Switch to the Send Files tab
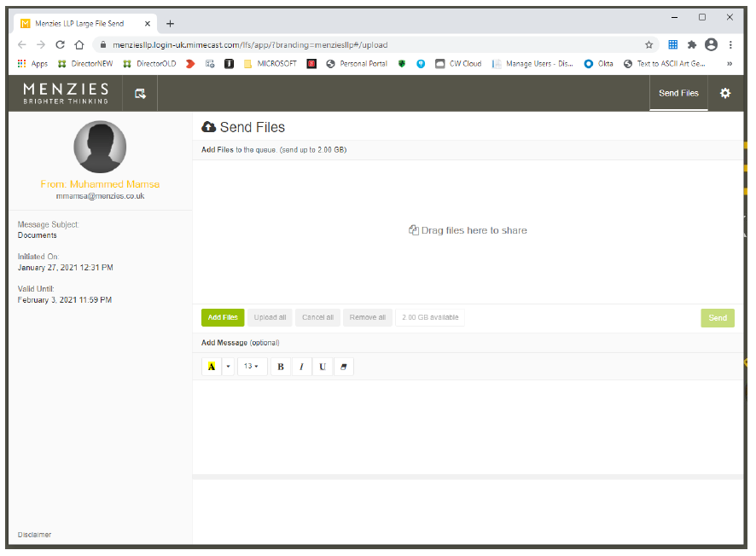756x556 pixels. coord(678,93)
